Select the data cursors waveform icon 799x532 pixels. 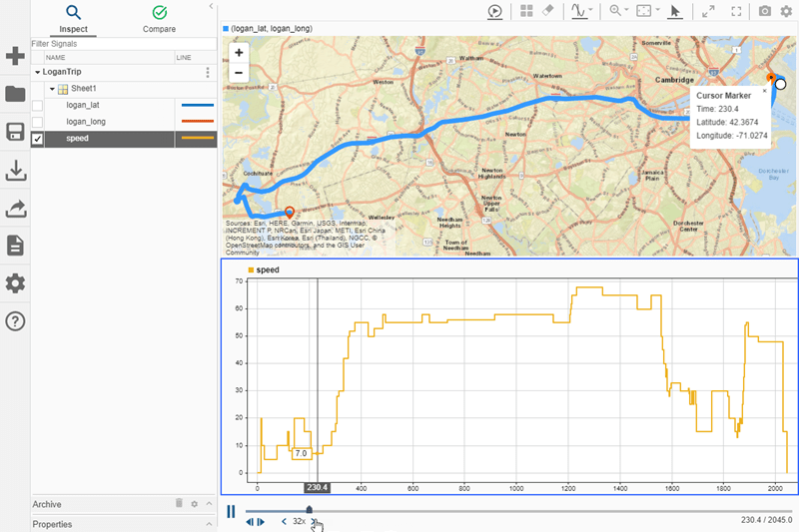(578, 11)
